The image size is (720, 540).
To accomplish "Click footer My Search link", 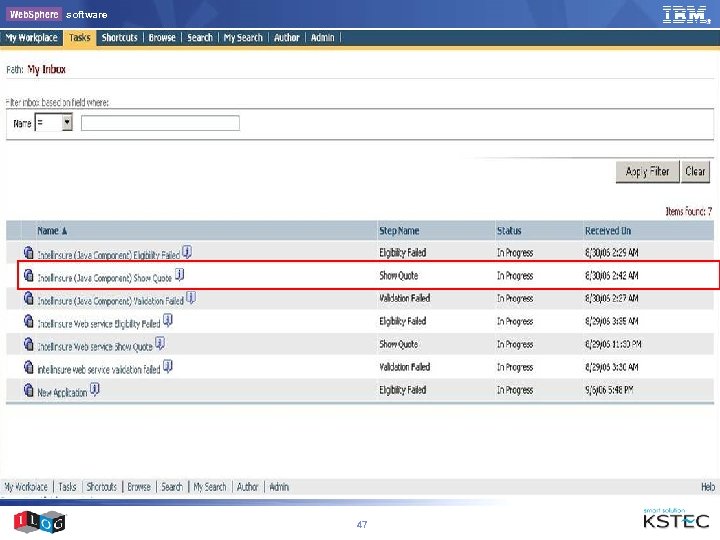I will click(x=210, y=487).
